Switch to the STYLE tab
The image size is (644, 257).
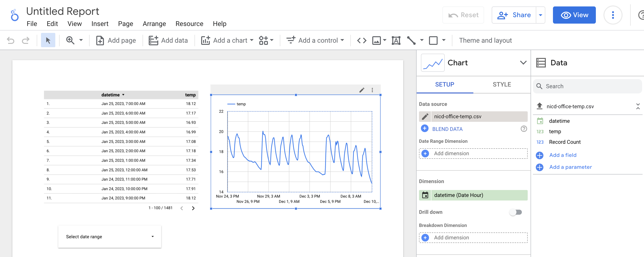tap(501, 84)
